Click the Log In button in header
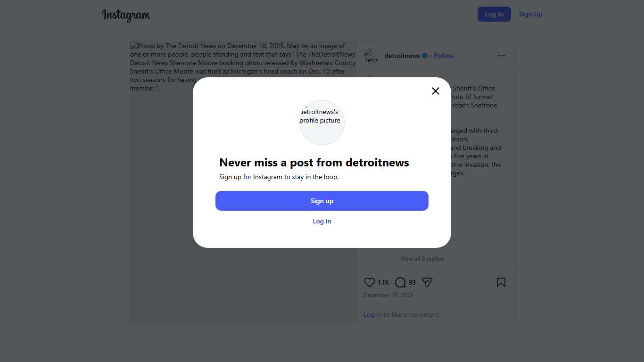This screenshot has height=362, width=644. click(x=494, y=14)
